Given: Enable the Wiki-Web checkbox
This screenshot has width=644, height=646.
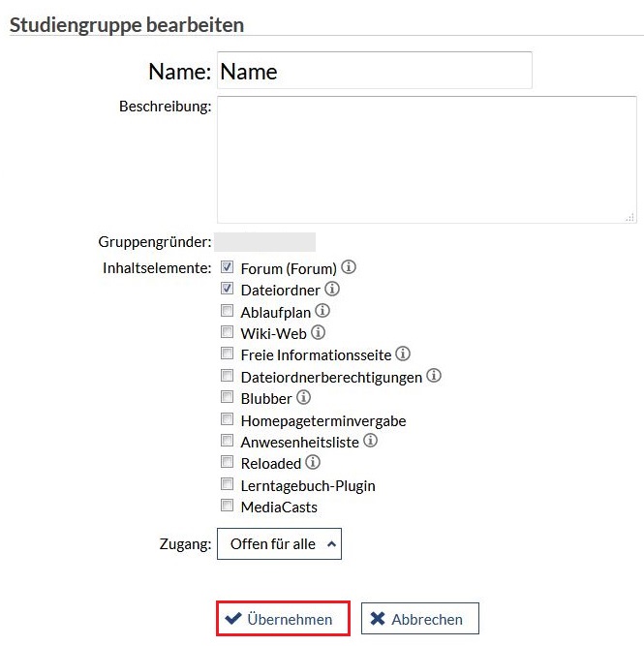Looking at the screenshot, I should click(x=227, y=332).
